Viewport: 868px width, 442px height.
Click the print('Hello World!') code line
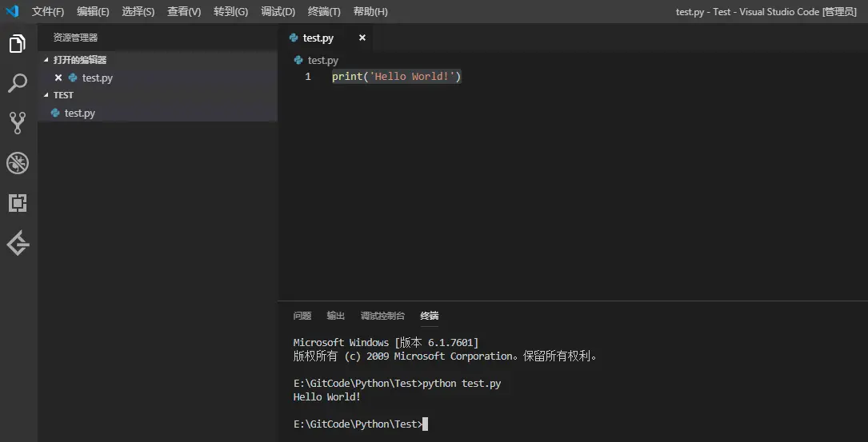(396, 77)
